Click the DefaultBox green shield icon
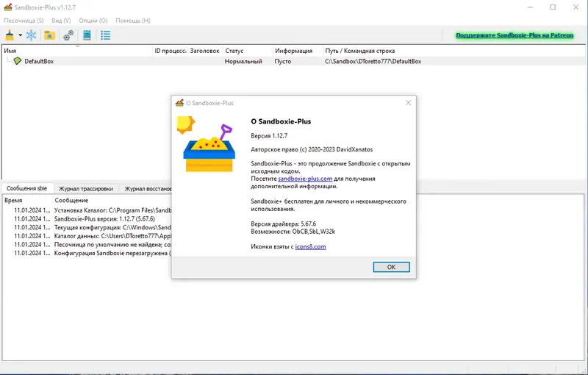Image resolution: width=588 pixels, height=375 pixels. [x=17, y=61]
